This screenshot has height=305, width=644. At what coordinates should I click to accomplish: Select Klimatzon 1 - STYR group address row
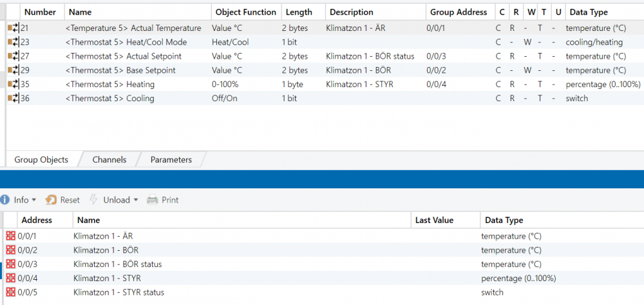point(107,279)
